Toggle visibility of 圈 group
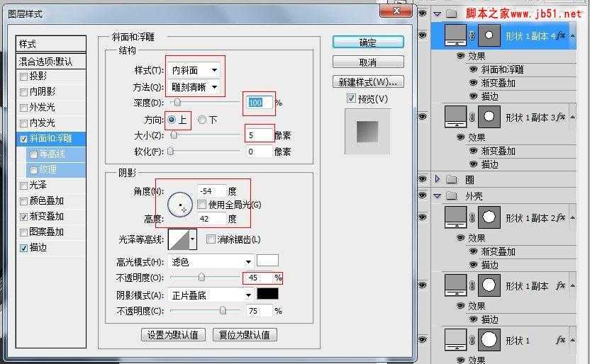Viewport: 590px width, 364px height. (423, 179)
